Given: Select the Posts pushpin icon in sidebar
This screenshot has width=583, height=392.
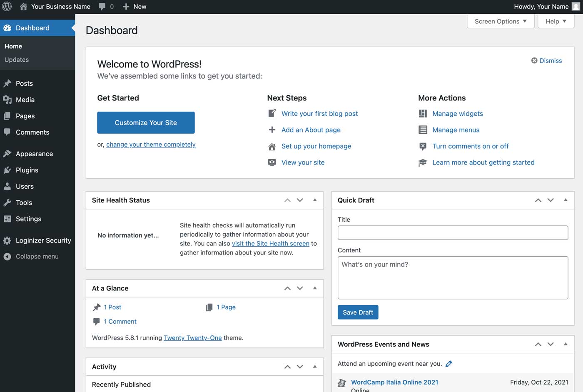Looking at the screenshot, I should [x=8, y=83].
